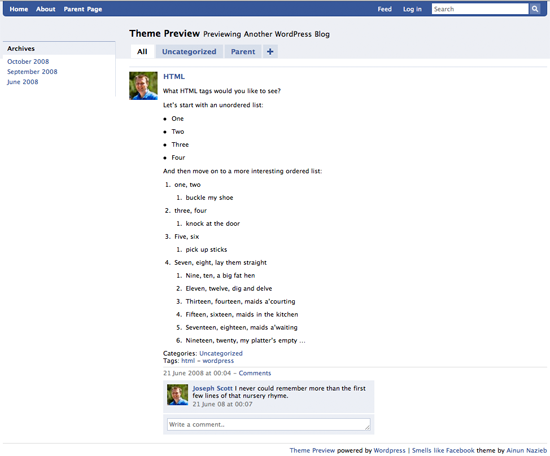Open September 2008 archive
This screenshot has height=456, width=550.
click(x=32, y=72)
